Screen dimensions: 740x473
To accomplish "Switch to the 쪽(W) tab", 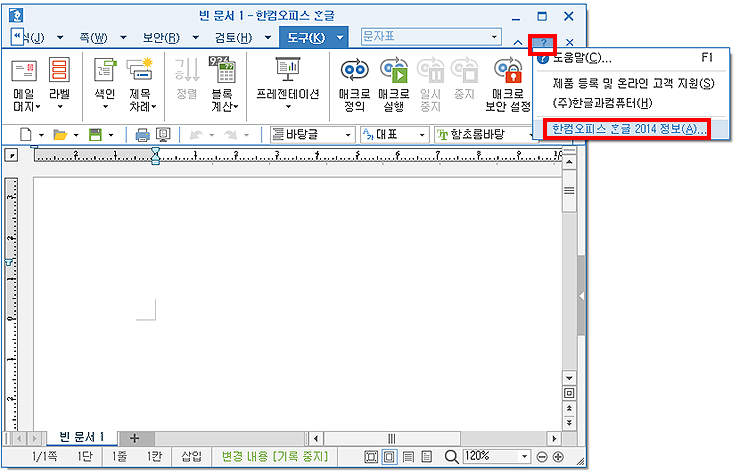I will click(93, 37).
